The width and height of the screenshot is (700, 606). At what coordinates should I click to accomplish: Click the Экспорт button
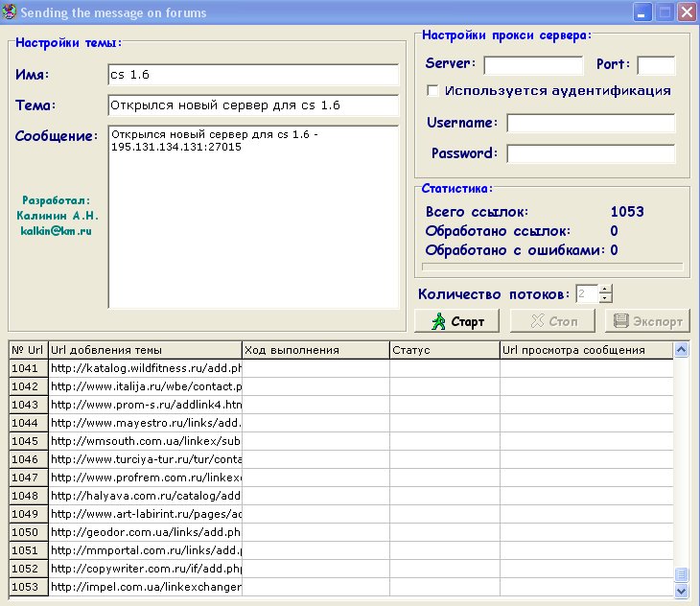click(x=647, y=321)
